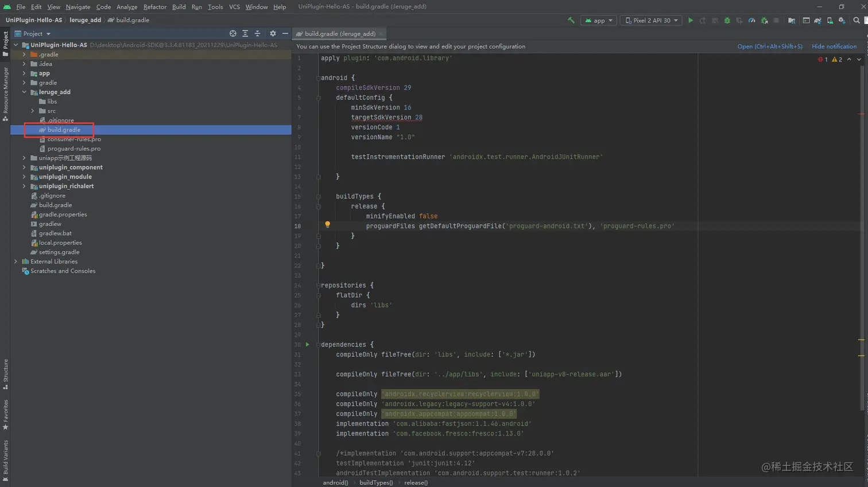Open the Profiler gauge icon
The image size is (868, 487).
point(751,21)
